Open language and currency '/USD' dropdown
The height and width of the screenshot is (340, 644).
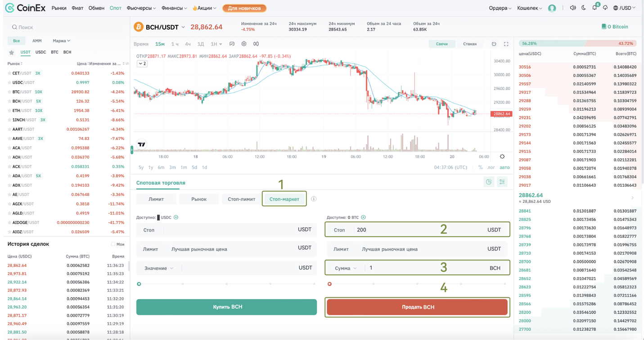pyautogui.click(x=624, y=8)
